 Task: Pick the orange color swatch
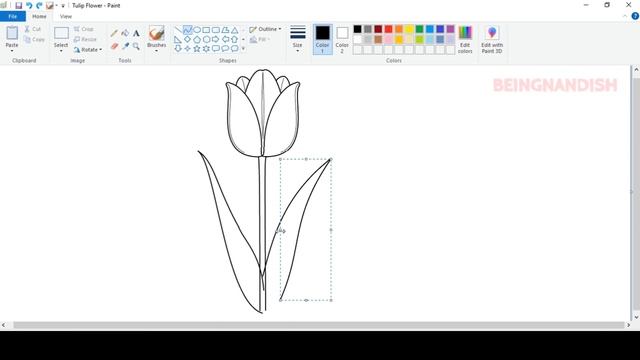[x=399, y=29]
